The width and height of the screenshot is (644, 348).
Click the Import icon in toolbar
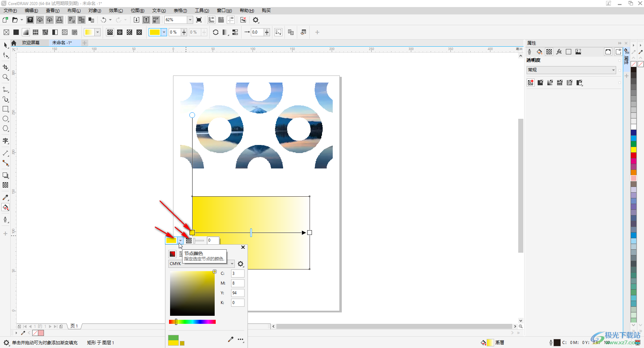(x=137, y=20)
